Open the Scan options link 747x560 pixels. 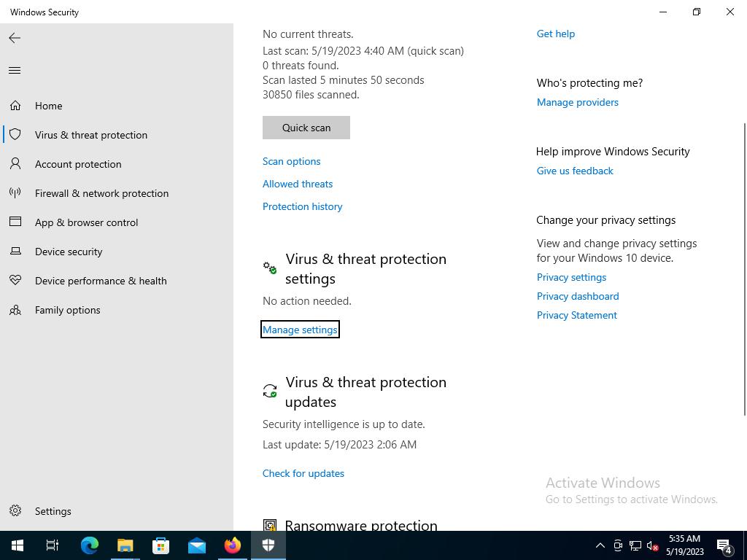click(291, 161)
